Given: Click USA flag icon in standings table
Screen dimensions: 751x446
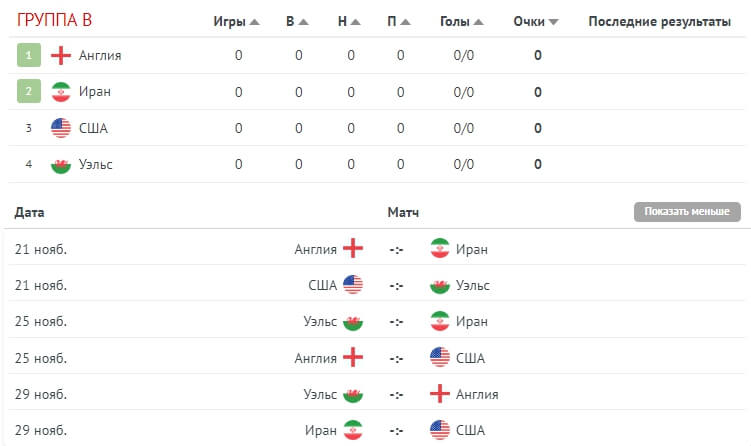Looking at the screenshot, I should [x=61, y=127].
